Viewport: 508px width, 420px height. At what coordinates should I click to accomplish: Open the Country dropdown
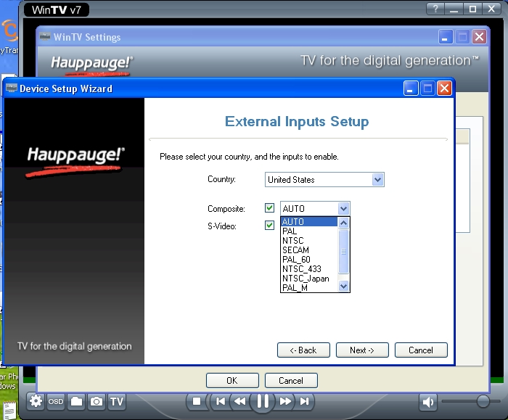(324, 180)
